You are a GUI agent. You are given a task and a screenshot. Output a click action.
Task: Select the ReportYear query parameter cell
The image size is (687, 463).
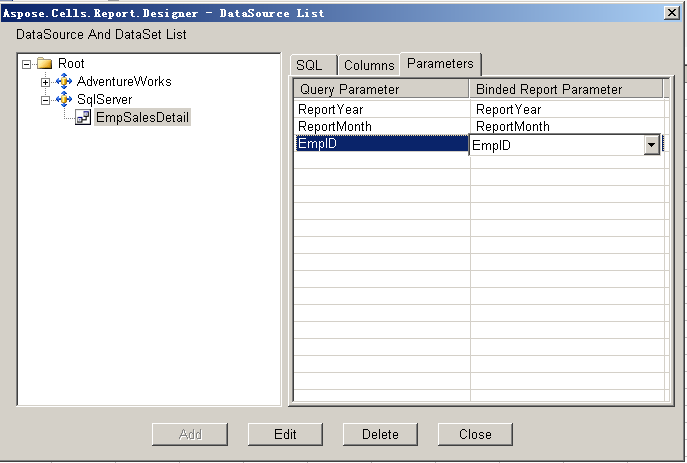click(x=382, y=110)
